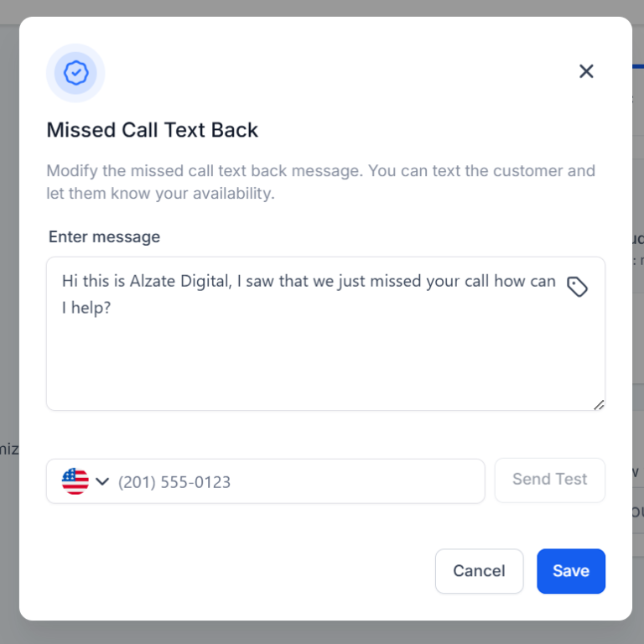Screen dimensions: 644x644
Task: Click the blue verified badge icon
Action: [x=76, y=73]
